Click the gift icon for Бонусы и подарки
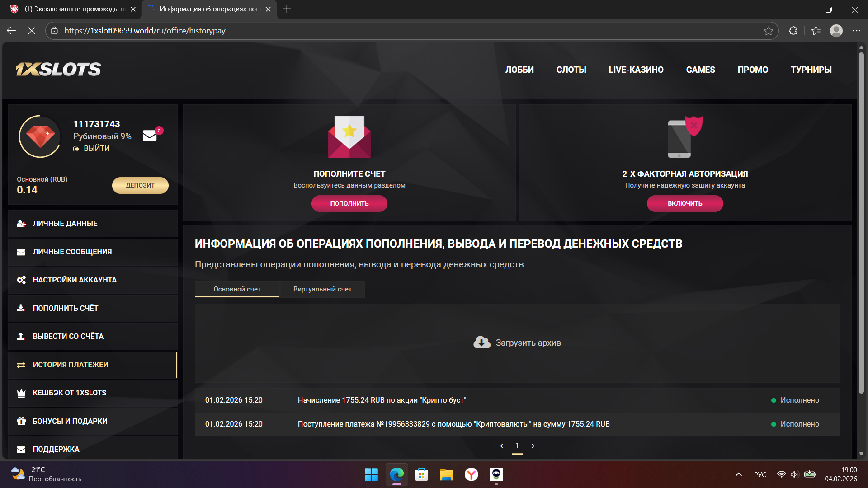Screen dimensions: 868x488 [21, 421]
